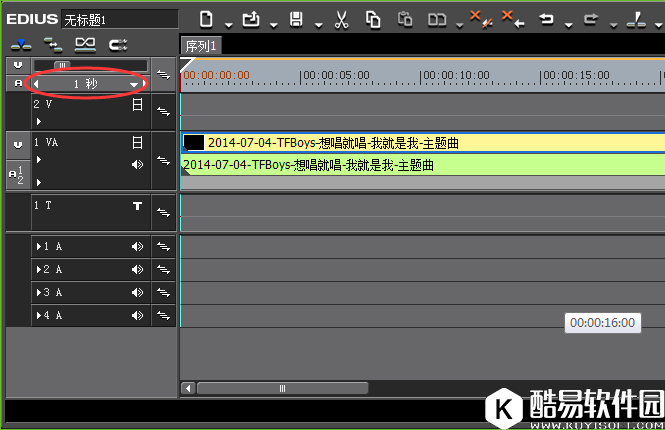Click the New Sequence page icon
The image size is (665, 430).
tap(206, 19)
